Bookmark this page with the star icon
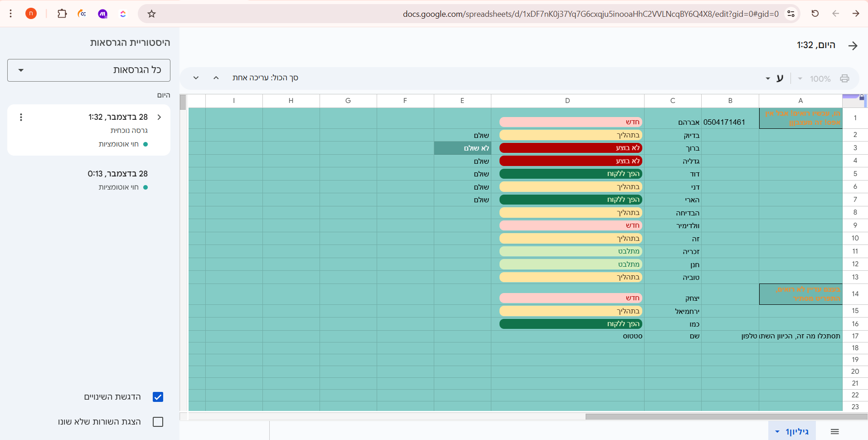Image resolution: width=868 pixels, height=440 pixels. click(151, 14)
